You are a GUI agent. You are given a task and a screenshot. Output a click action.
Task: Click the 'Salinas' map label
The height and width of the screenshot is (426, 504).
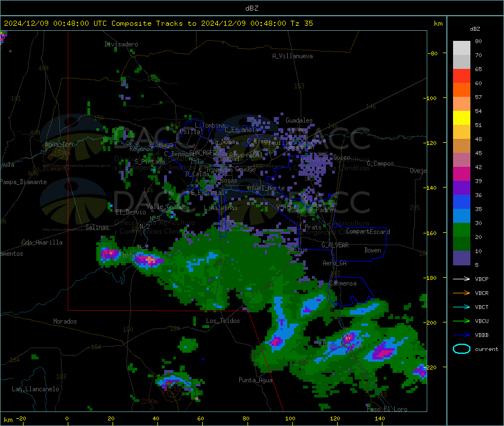[x=97, y=227]
